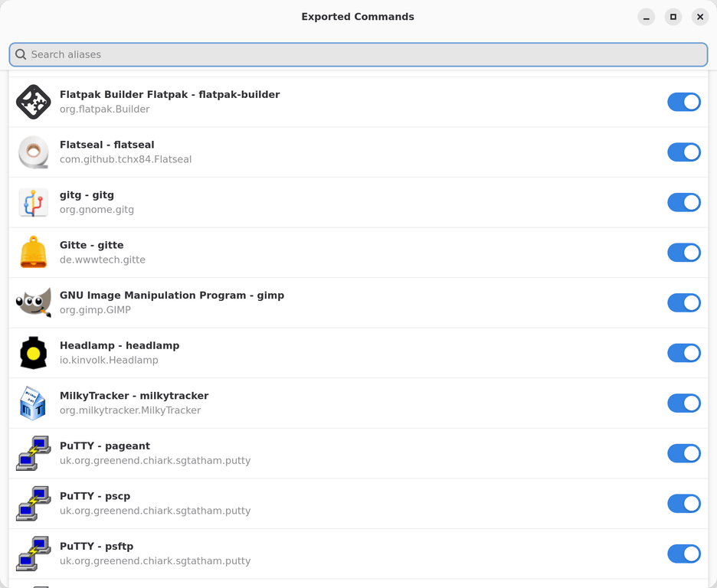Select the putty app ID under pscp
The width and height of the screenshot is (717, 588).
click(155, 511)
